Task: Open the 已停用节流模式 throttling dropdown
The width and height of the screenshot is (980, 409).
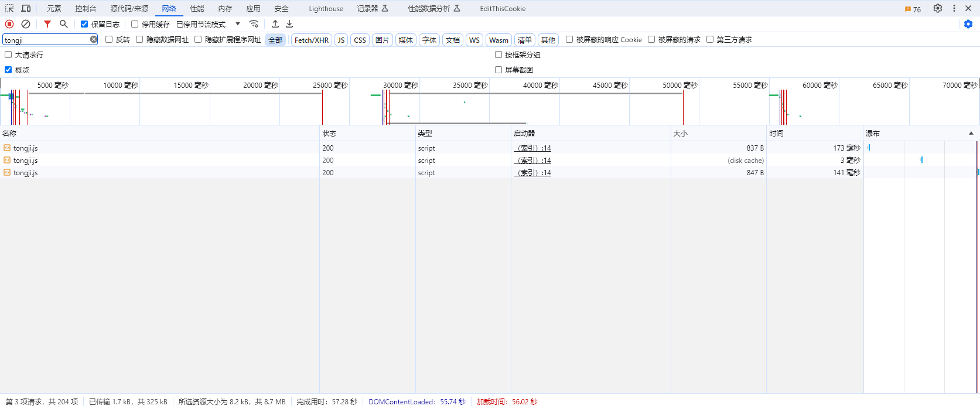Action: (x=209, y=24)
